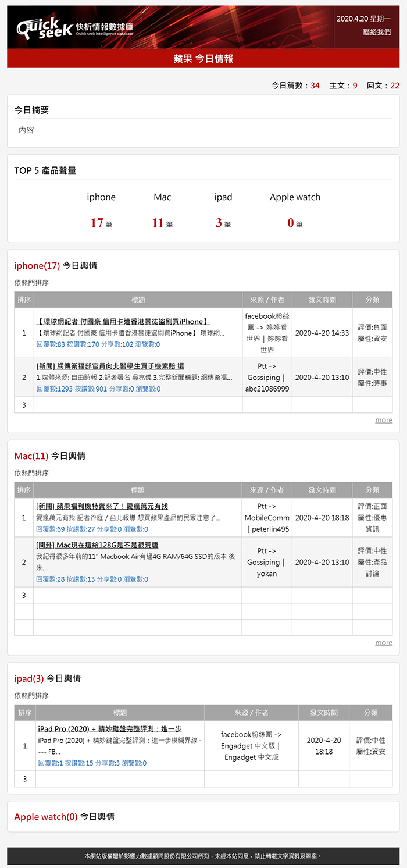Click the 評價:正面 屬性:優惠資訊 cell
This screenshot has height=868, width=407.
point(373,518)
